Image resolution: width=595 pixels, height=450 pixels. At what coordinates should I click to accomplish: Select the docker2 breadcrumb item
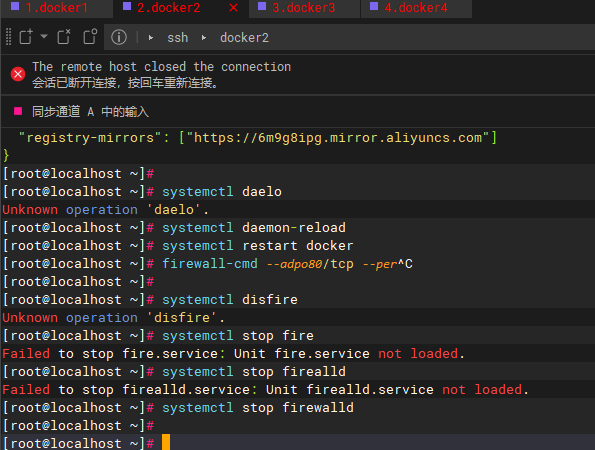tap(244, 38)
